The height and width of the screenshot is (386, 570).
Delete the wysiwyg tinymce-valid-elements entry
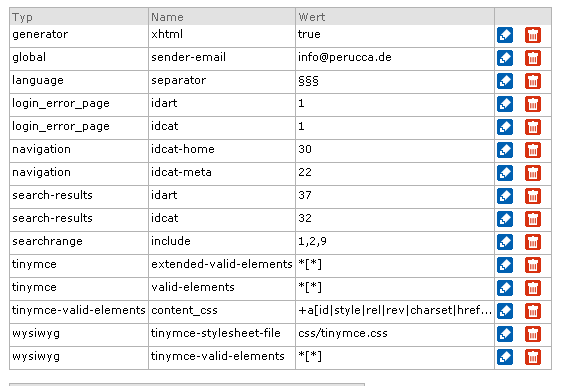[x=533, y=357]
